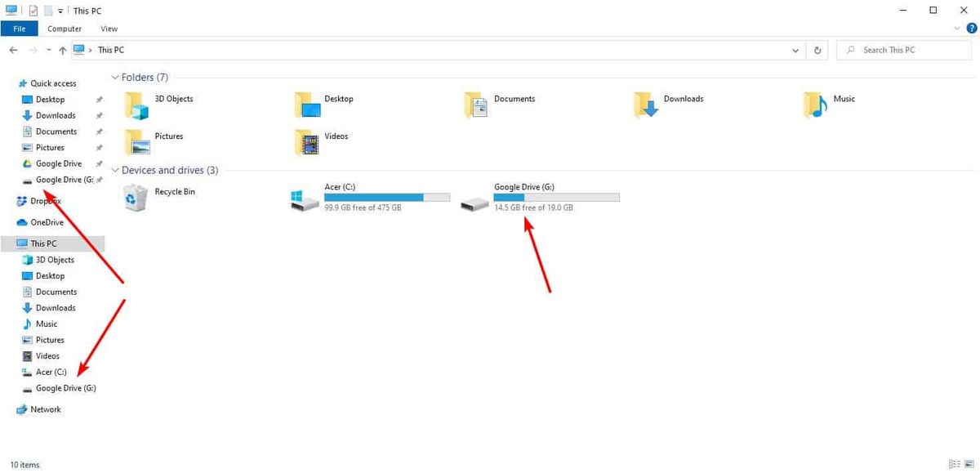Screen dimensions: 980x473
Task: Select Desktop under This PC
Action: pyautogui.click(x=50, y=276)
